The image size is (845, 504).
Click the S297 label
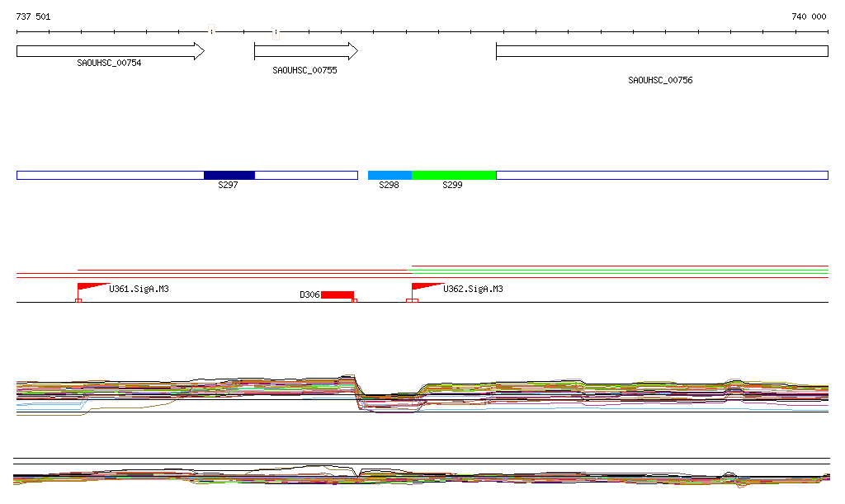tap(228, 185)
